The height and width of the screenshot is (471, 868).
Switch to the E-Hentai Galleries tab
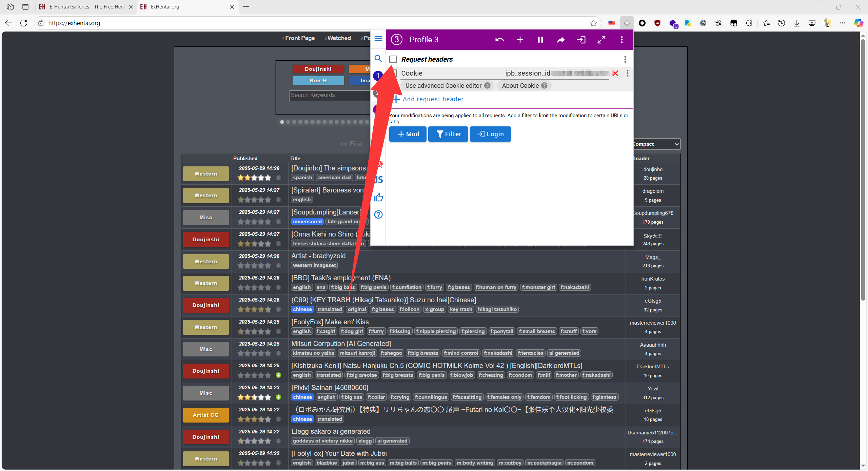click(x=86, y=7)
